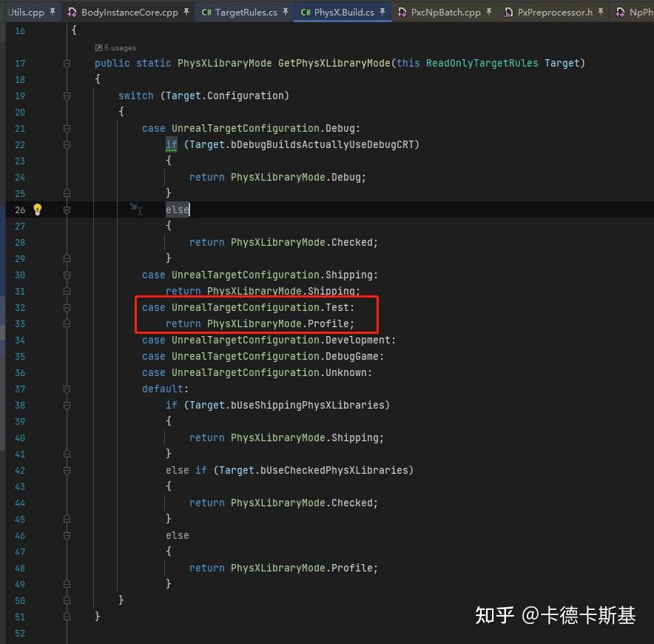Click the lightbulb quick-fix icon on line 26
This screenshot has height=644, width=654.
click(x=37, y=209)
